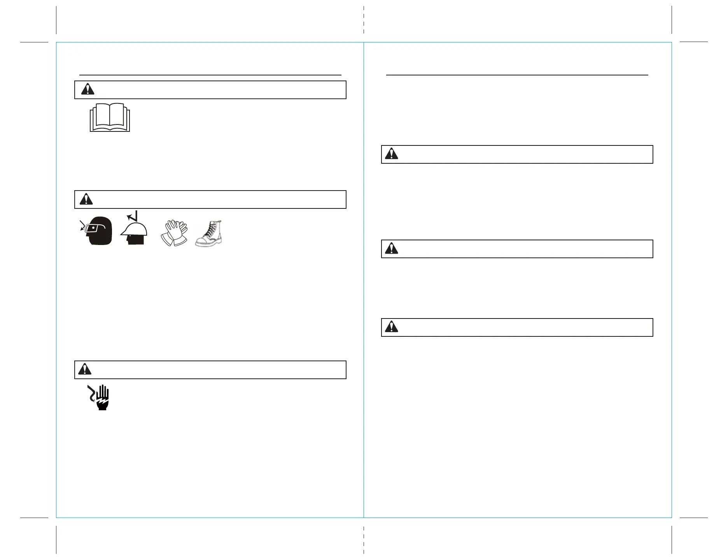Select the protective gloves icon
This screenshot has height=560, width=728.
tap(175, 233)
